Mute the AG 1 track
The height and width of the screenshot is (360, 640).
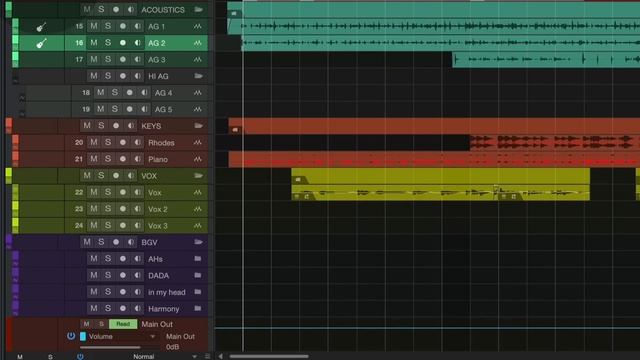click(94, 26)
